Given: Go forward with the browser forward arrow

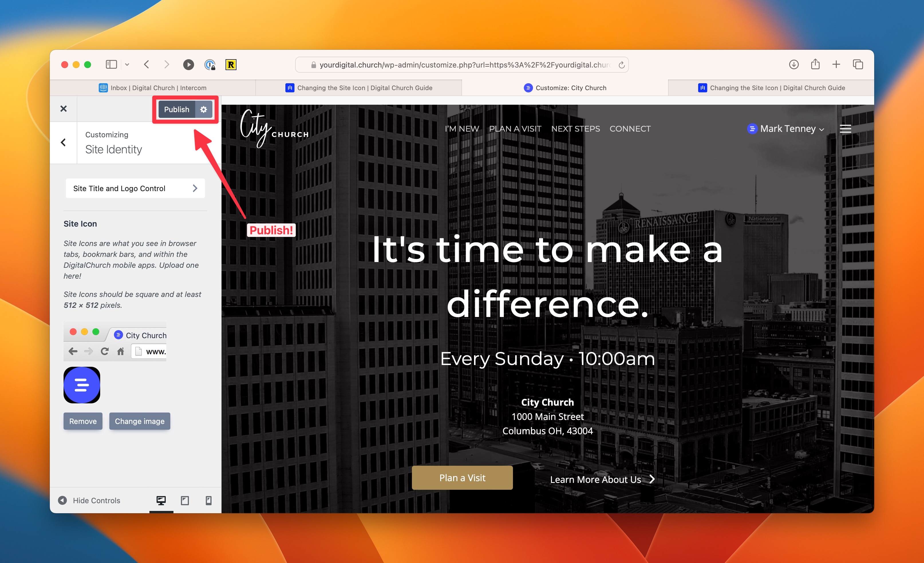Looking at the screenshot, I should (167, 64).
